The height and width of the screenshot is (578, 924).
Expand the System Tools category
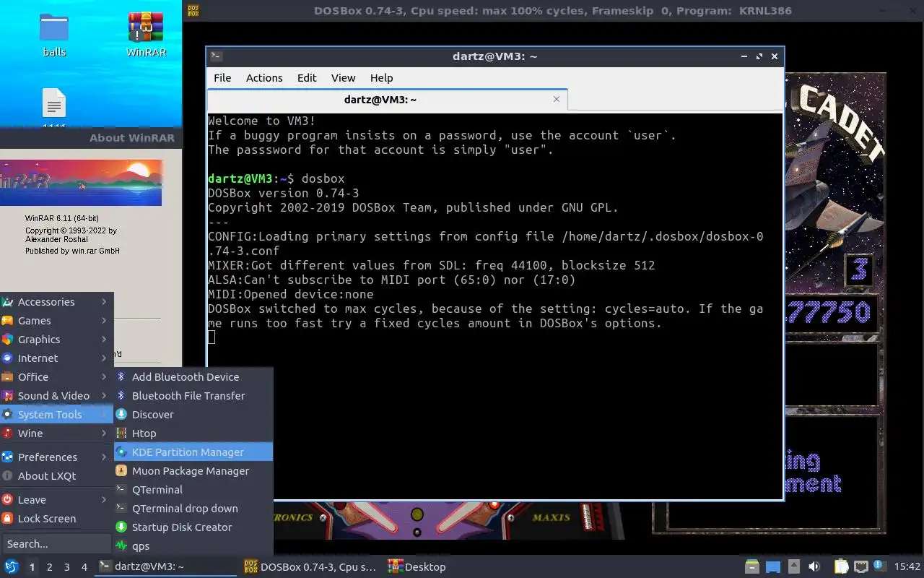(56, 415)
